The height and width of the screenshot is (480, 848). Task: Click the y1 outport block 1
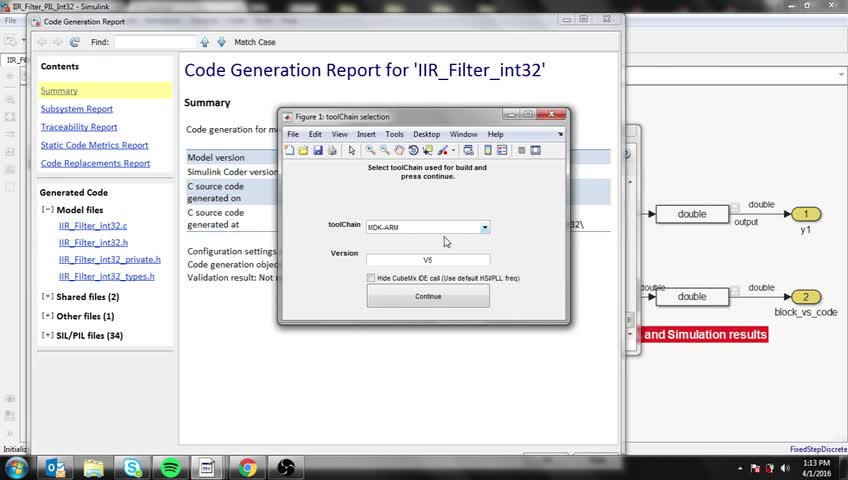pos(806,214)
